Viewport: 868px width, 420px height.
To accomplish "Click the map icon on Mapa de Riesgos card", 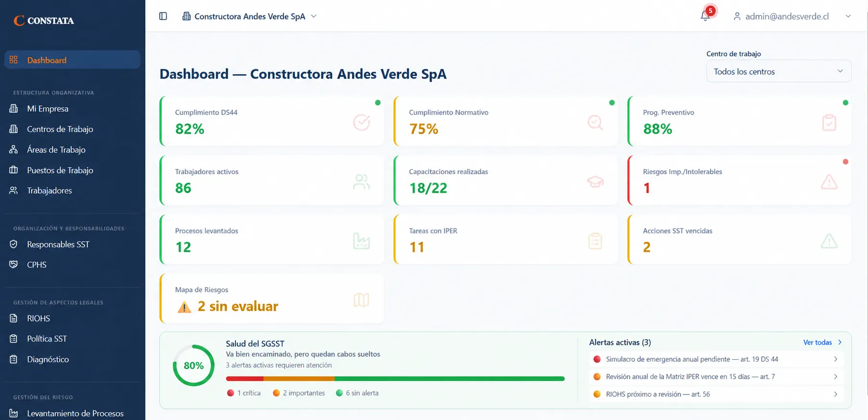I will tap(361, 300).
